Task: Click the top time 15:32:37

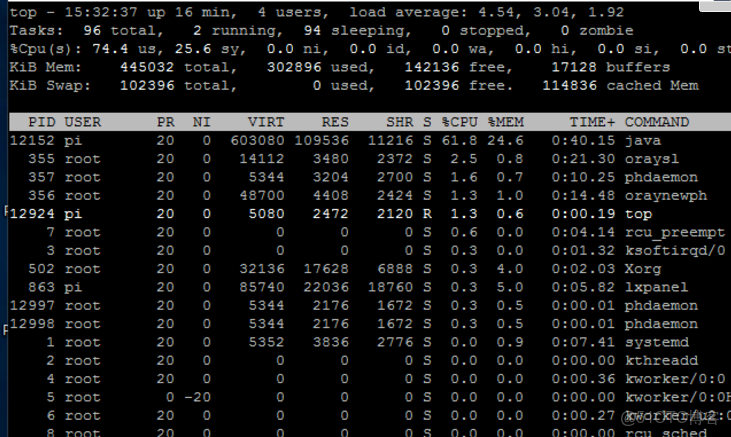Action: (x=101, y=12)
